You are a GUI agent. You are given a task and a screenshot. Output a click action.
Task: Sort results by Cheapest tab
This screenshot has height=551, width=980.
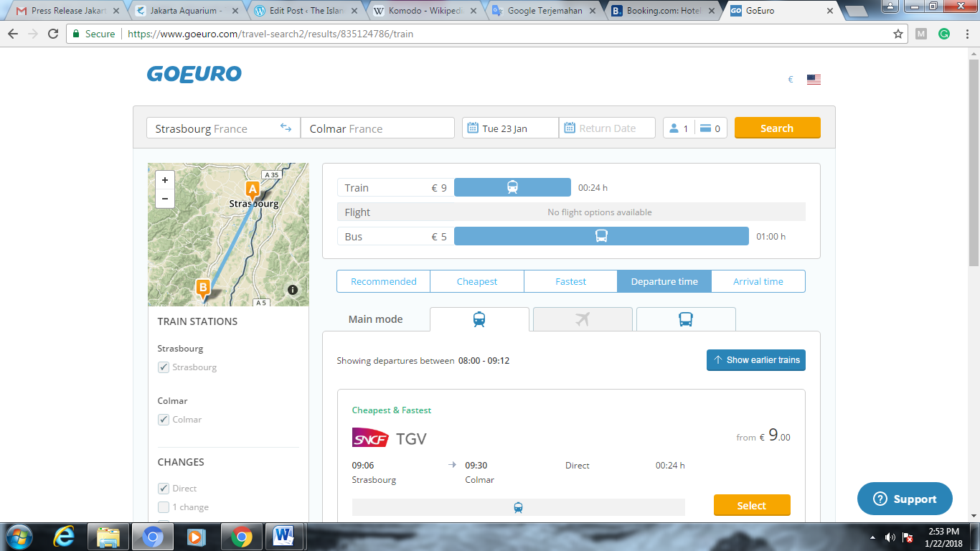pos(477,281)
